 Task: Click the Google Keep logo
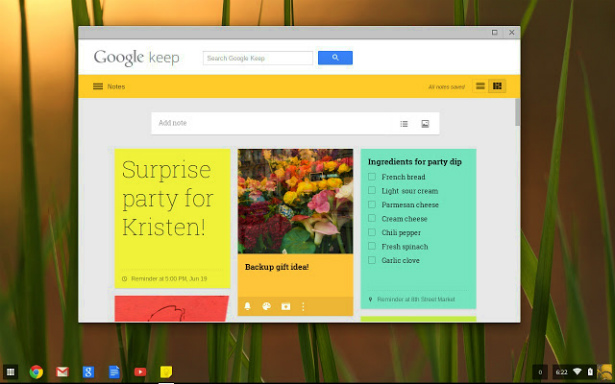click(x=136, y=58)
